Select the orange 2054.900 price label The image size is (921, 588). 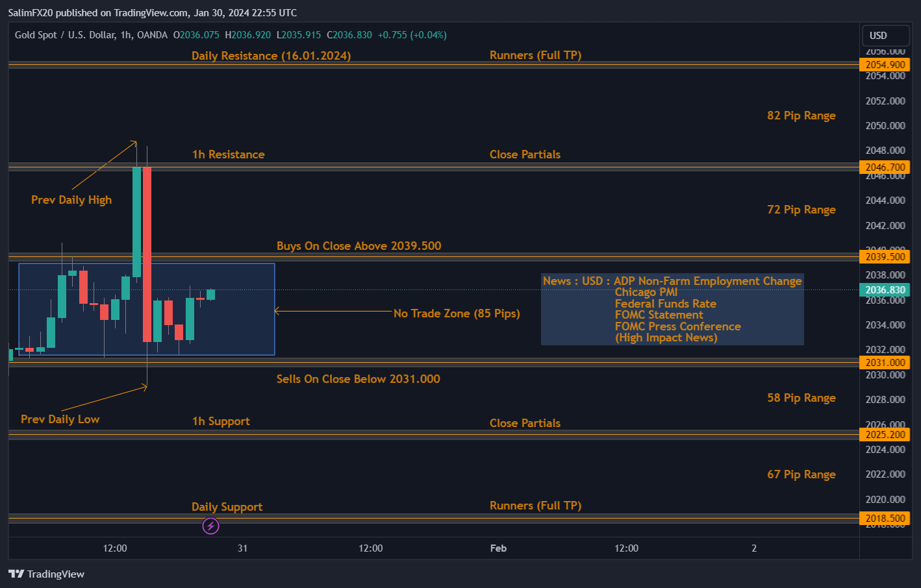pyautogui.click(x=885, y=64)
